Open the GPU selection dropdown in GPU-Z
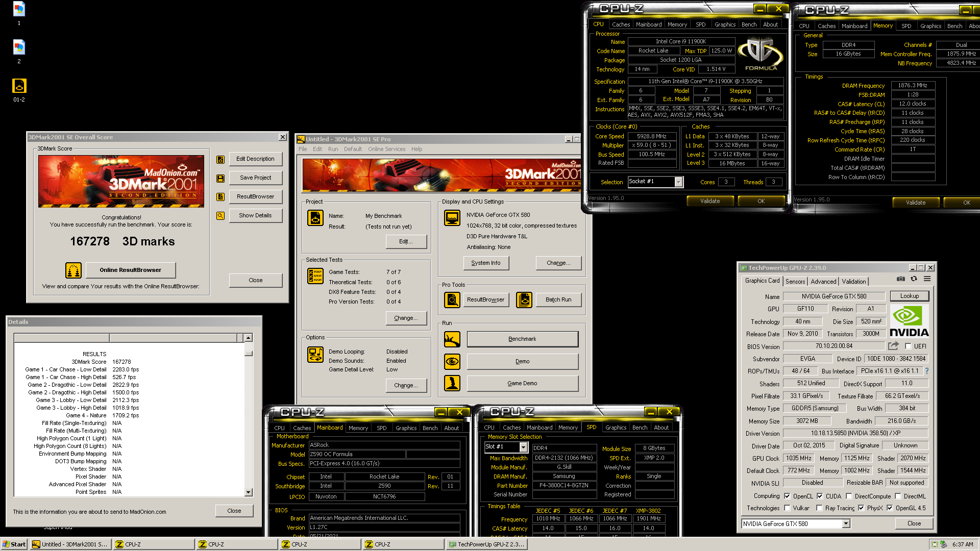 tap(846, 523)
